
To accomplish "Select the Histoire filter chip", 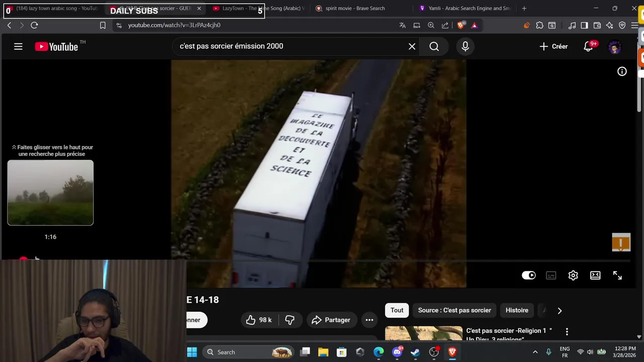I will point(517,310).
